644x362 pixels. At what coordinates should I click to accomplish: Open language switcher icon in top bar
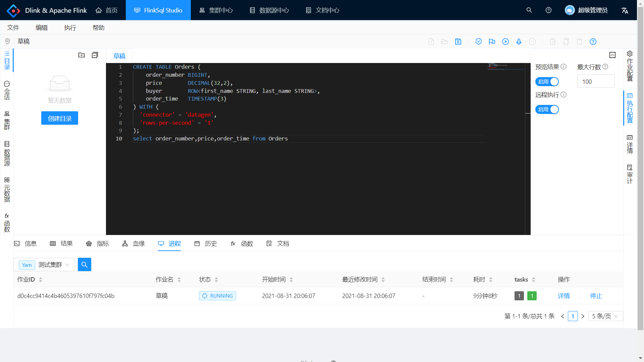click(x=625, y=10)
